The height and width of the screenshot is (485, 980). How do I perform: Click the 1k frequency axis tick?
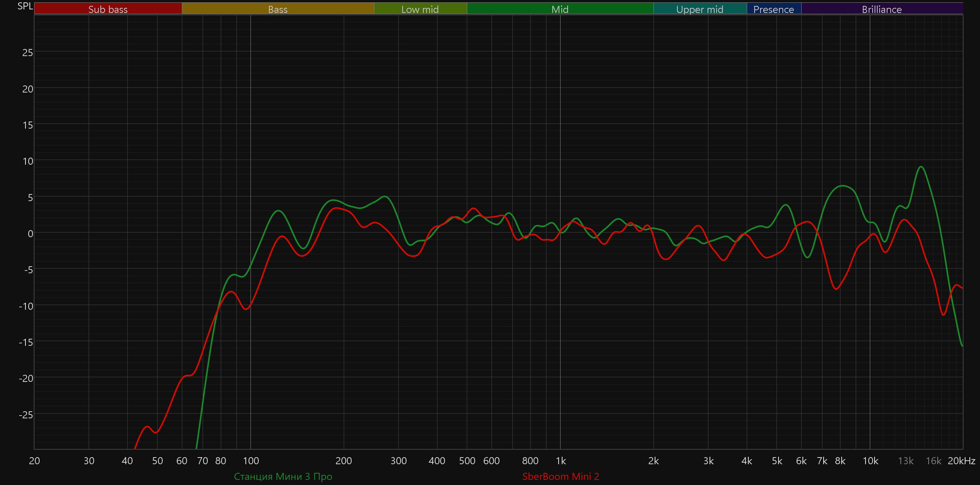pyautogui.click(x=561, y=461)
